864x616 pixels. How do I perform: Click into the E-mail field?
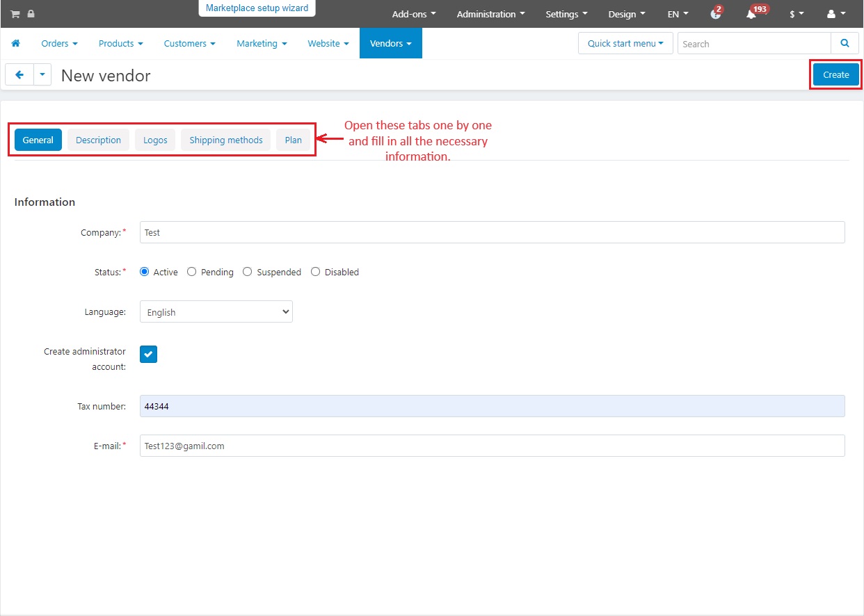pos(493,446)
